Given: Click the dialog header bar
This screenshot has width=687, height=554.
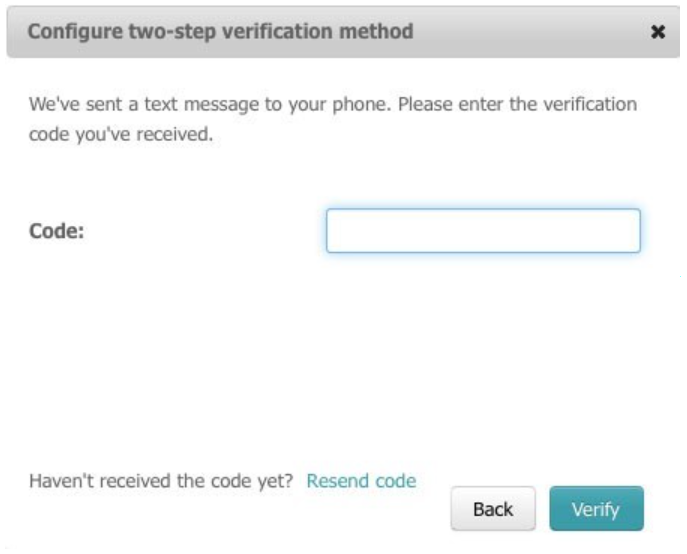Looking at the screenshot, I should [343, 32].
